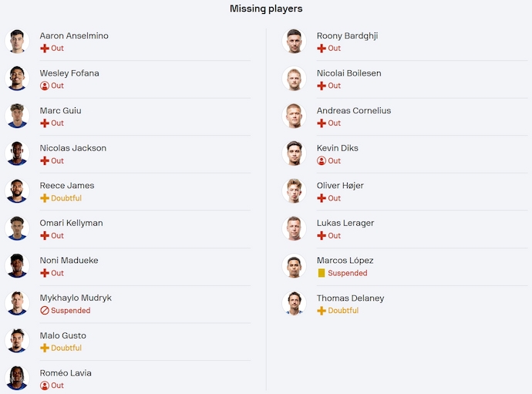
Task: Click Aaron Anselmino's red cross injury icon
Action: click(45, 49)
